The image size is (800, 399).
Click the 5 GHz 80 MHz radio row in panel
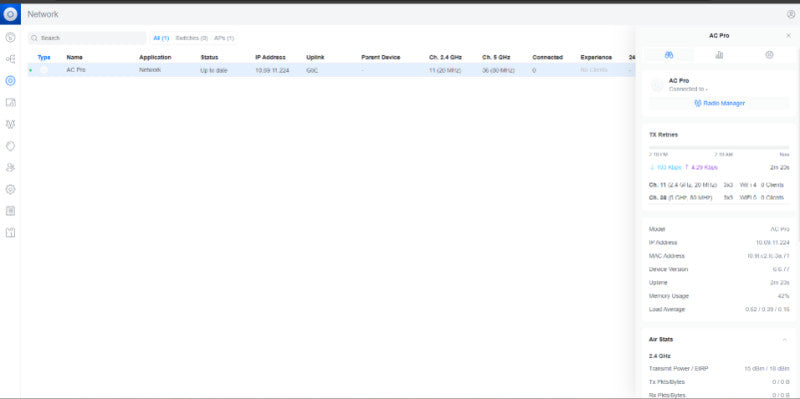click(x=716, y=197)
